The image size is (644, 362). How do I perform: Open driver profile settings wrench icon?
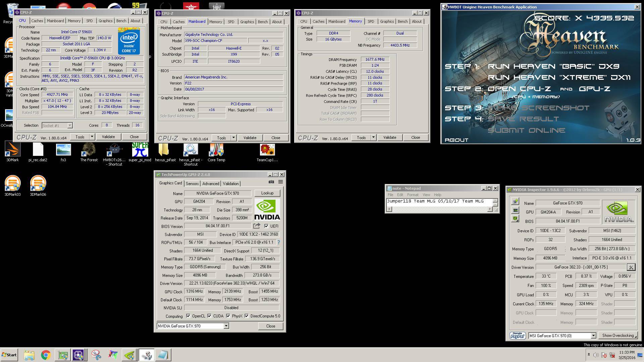[631, 267]
